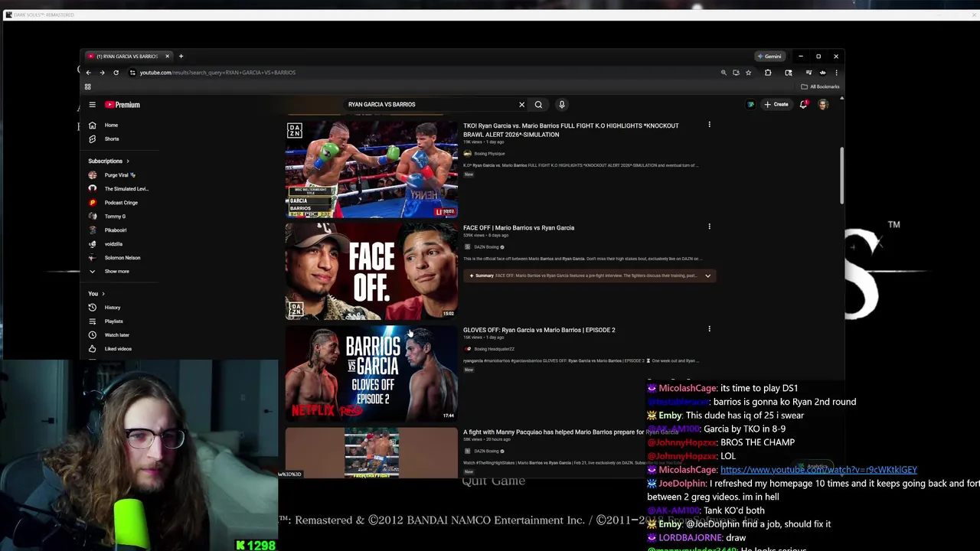
Task: Open Boxing Physique channel link
Action: pyautogui.click(x=489, y=154)
